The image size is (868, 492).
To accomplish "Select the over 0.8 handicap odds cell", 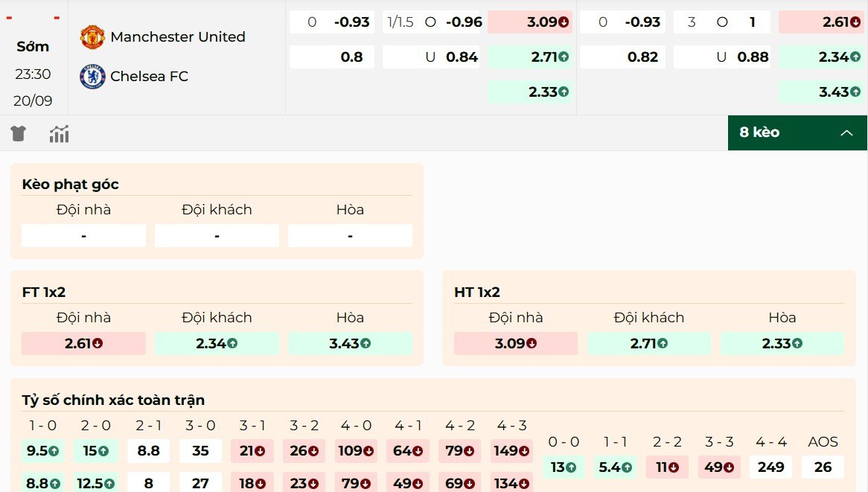I will point(332,56).
